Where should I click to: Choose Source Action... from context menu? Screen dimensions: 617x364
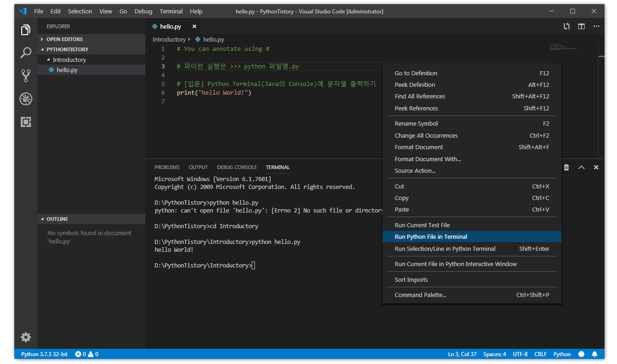[472, 170]
